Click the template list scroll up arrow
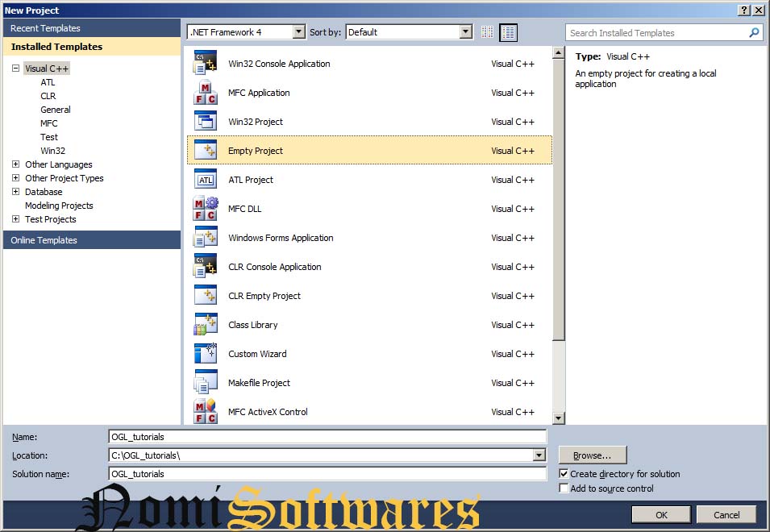Image resolution: width=770 pixels, height=532 pixels. [558, 52]
